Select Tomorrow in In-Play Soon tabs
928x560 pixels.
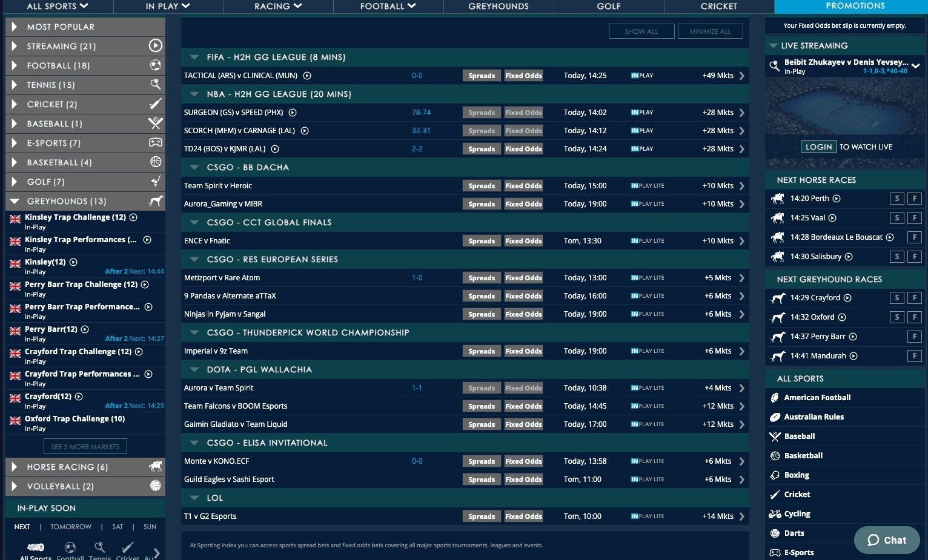click(x=71, y=527)
